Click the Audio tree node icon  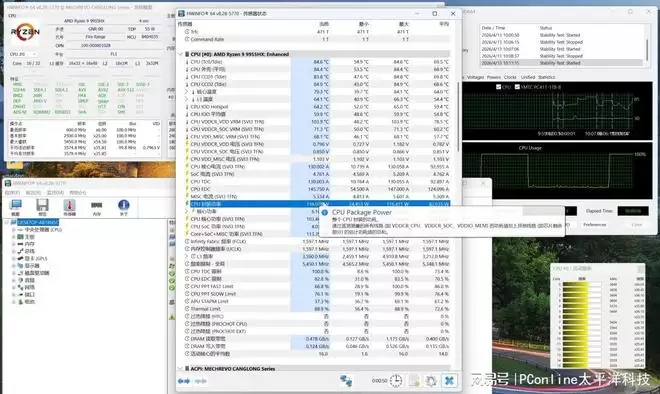(20, 280)
